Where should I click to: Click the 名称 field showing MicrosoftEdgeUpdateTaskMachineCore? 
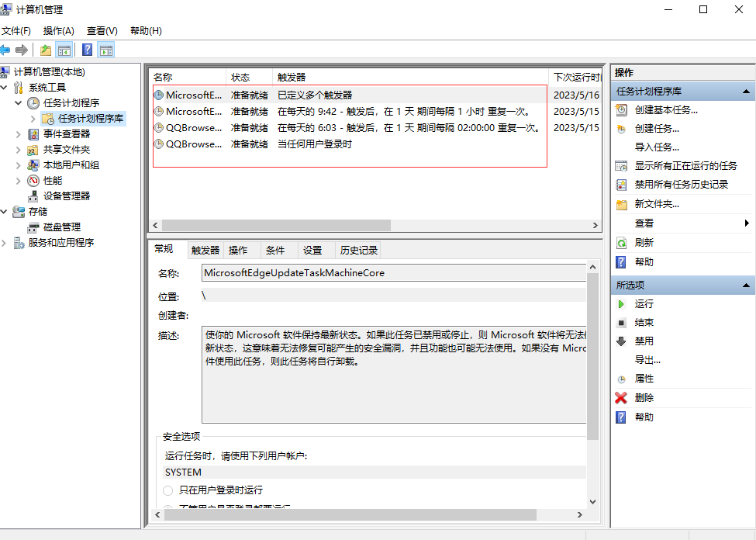394,273
